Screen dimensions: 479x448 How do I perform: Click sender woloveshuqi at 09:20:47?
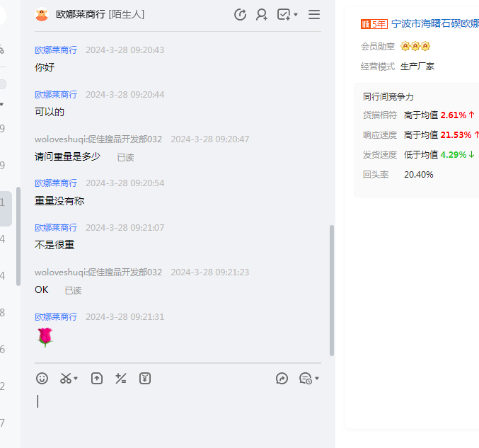(98, 139)
